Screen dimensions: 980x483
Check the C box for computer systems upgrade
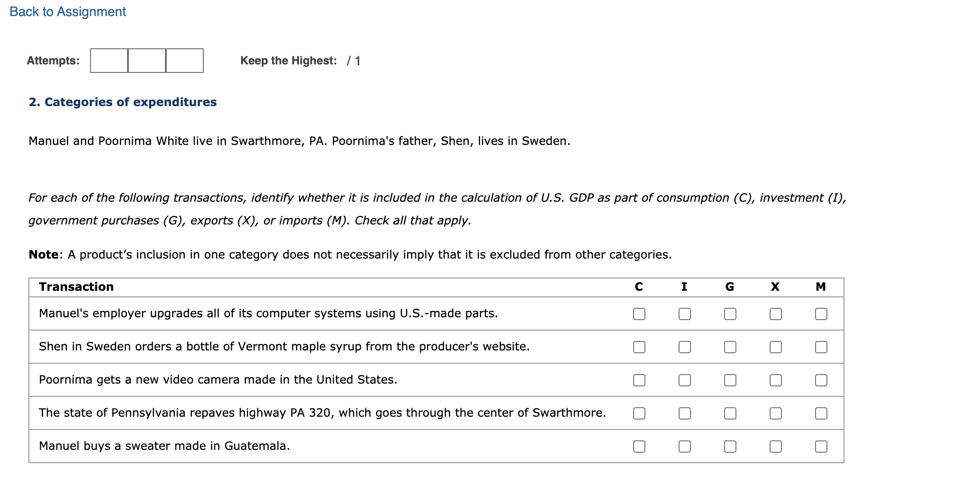639,313
